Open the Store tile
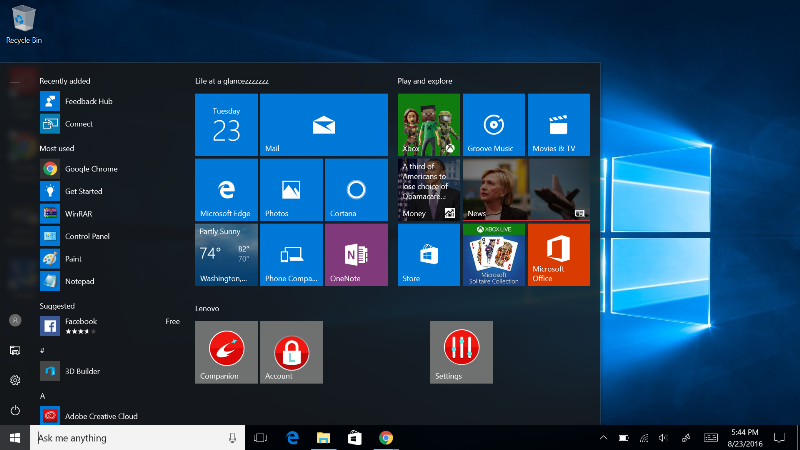Image resolution: width=800 pixels, height=450 pixels. point(429,255)
